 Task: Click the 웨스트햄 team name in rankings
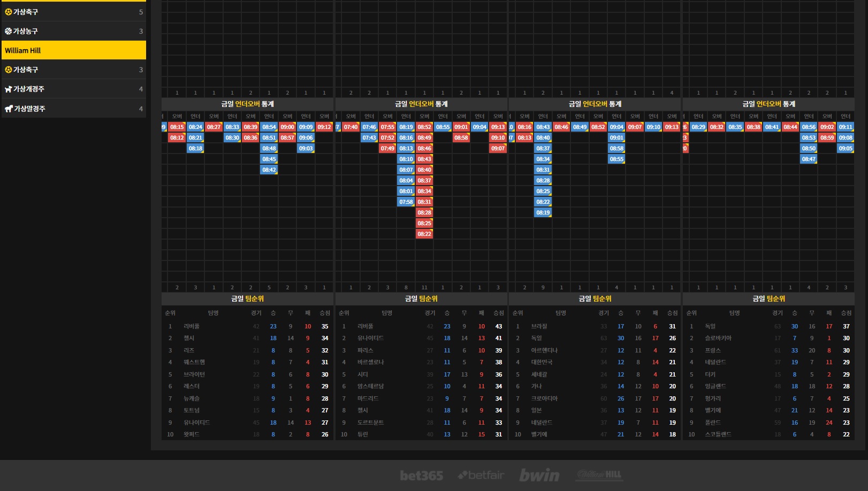[194, 362]
